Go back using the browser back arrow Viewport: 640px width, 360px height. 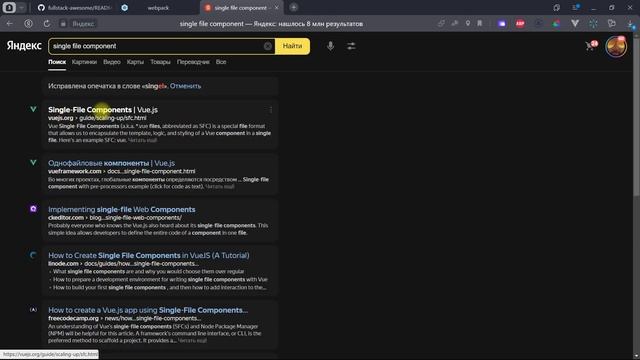[x=9, y=24]
